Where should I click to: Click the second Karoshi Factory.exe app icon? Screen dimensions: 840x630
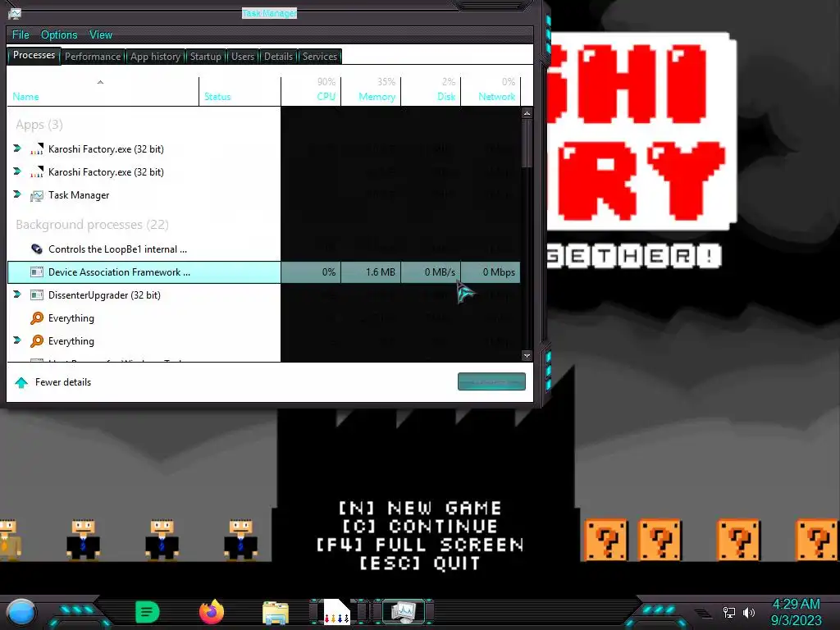click(36, 172)
